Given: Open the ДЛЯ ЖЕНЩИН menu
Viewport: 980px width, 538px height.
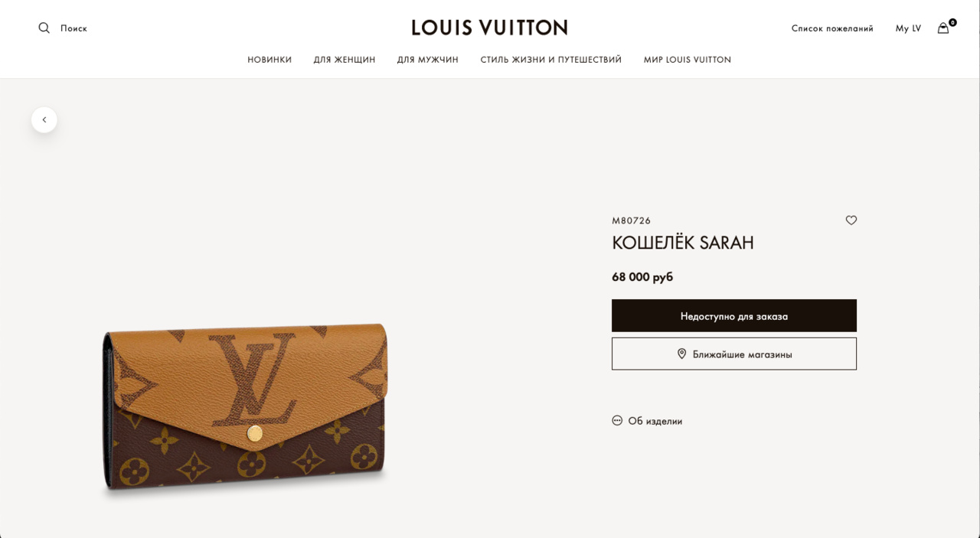Looking at the screenshot, I should pos(345,60).
